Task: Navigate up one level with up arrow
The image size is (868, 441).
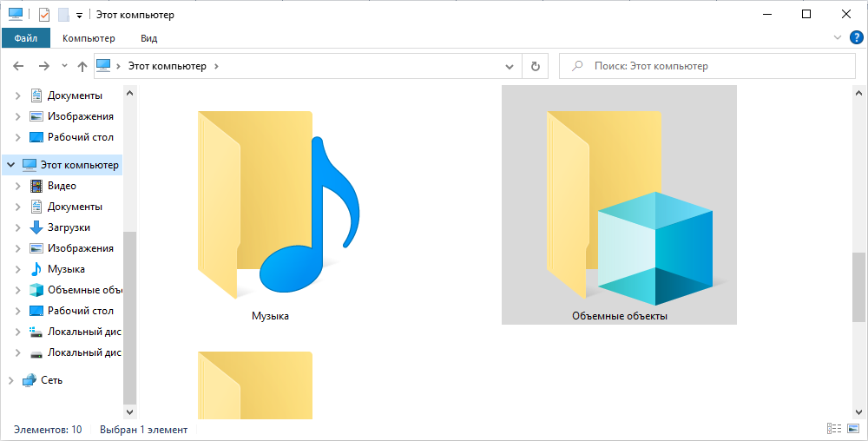Action: tap(82, 66)
